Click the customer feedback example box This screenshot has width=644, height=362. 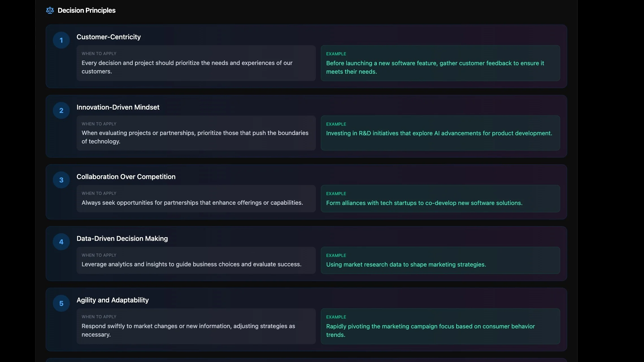pos(440,63)
